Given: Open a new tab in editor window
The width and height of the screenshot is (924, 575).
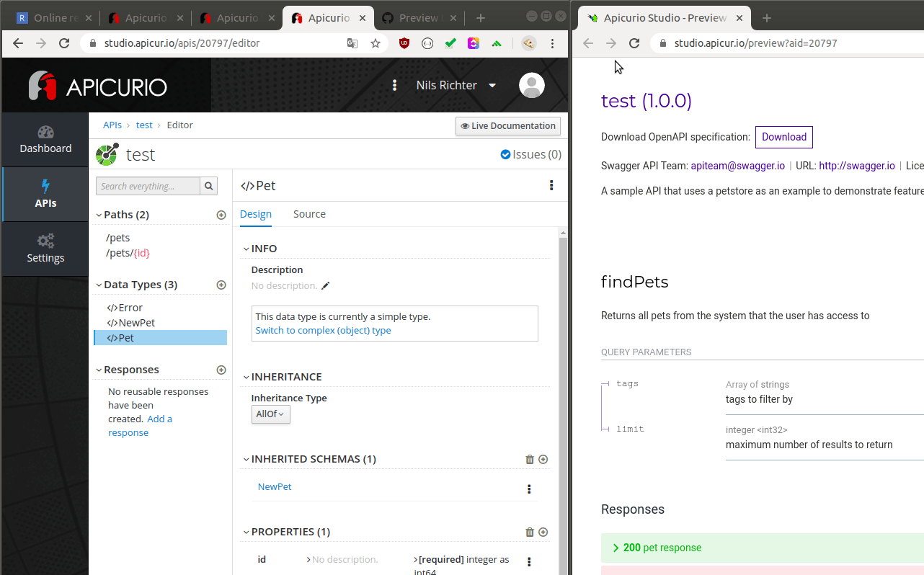Looking at the screenshot, I should point(481,18).
